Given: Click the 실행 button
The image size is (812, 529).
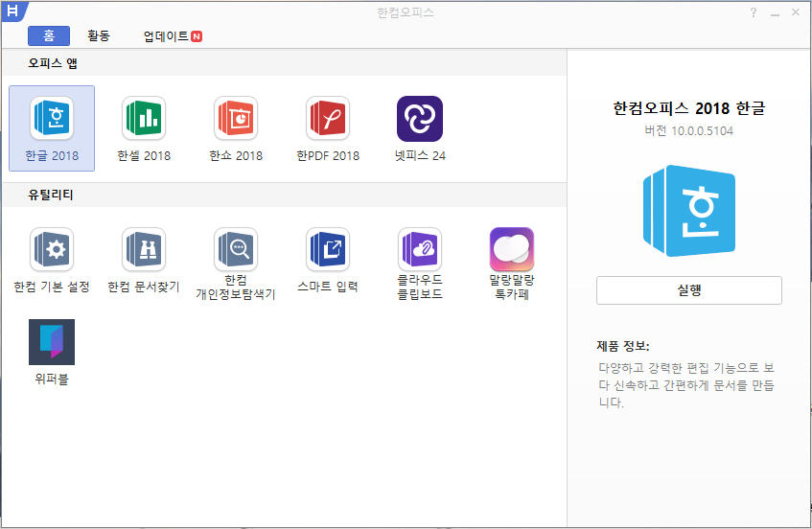Looking at the screenshot, I should 688,290.
